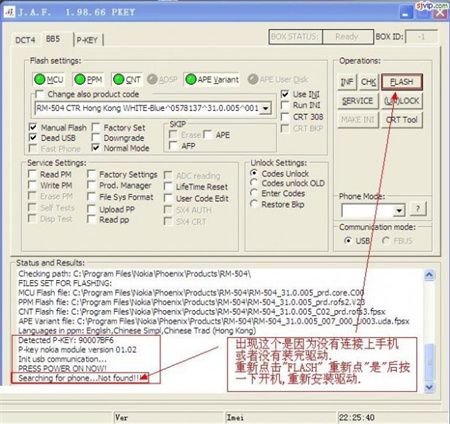Check File Sys Format option
The image size is (450, 424).
click(x=91, y=197)
